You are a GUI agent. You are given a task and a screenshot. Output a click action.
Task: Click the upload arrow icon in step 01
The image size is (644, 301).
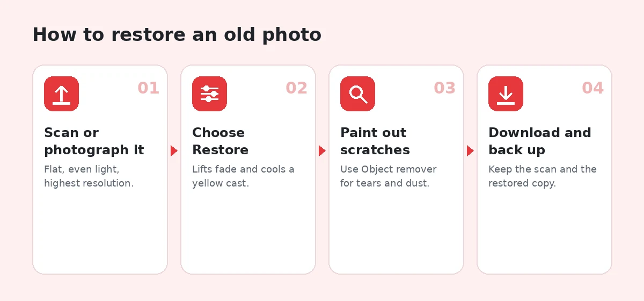click(62, 94)
